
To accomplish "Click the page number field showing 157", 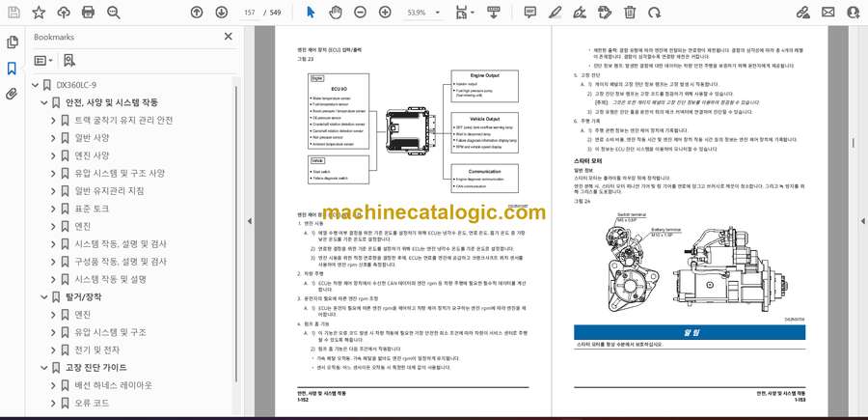I will 250,13.
